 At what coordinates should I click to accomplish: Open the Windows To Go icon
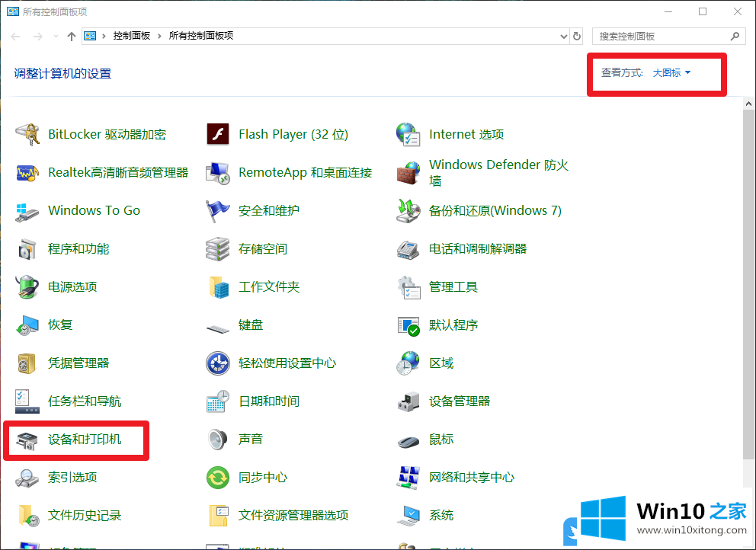[x=27, y=211]
